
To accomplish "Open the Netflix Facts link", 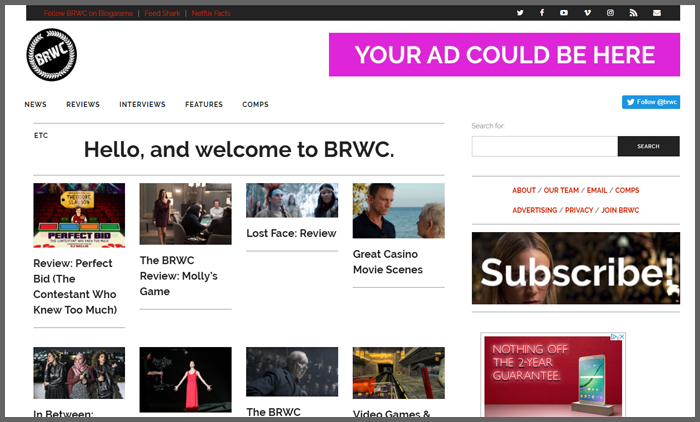I will [x=211, y=13].
